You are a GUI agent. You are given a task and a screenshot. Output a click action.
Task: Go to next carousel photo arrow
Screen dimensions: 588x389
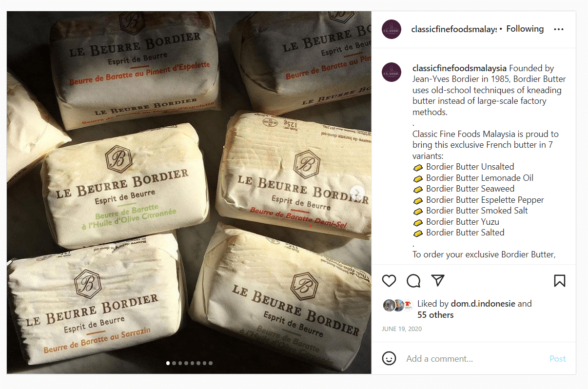[x=357, y=192]
